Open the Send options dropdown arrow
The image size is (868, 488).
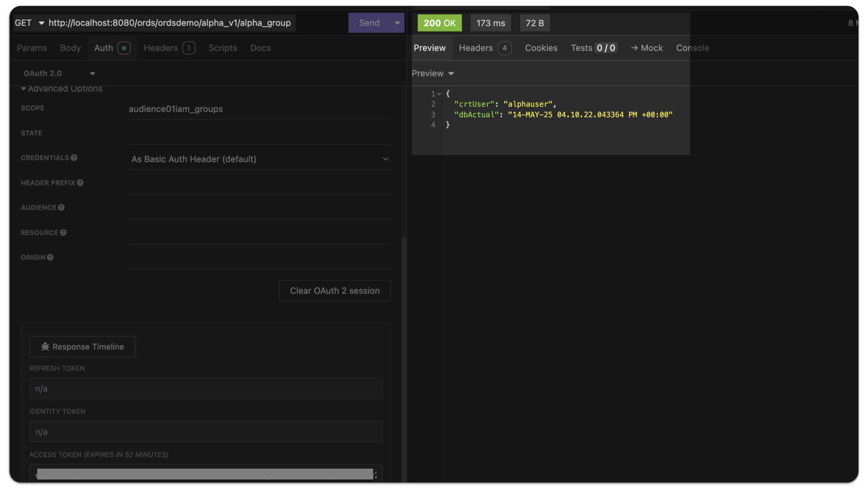pyautogui.click(x=397, y=23)
